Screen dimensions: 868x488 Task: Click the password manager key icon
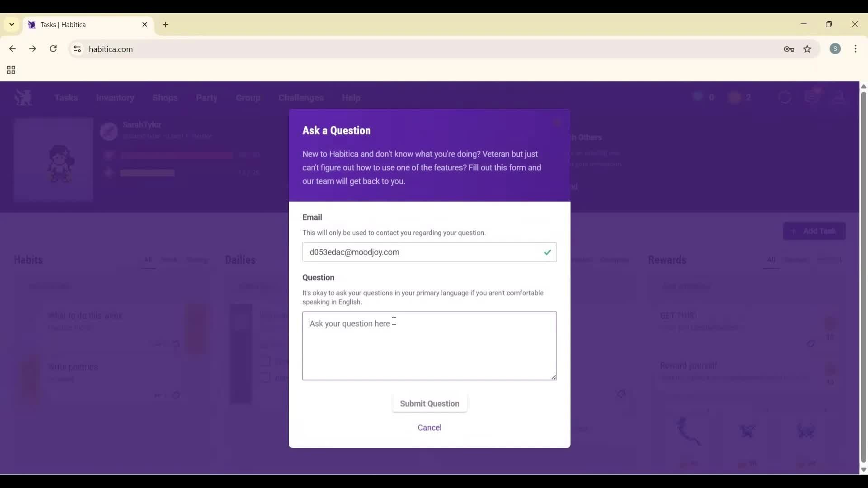coord(789,49)
